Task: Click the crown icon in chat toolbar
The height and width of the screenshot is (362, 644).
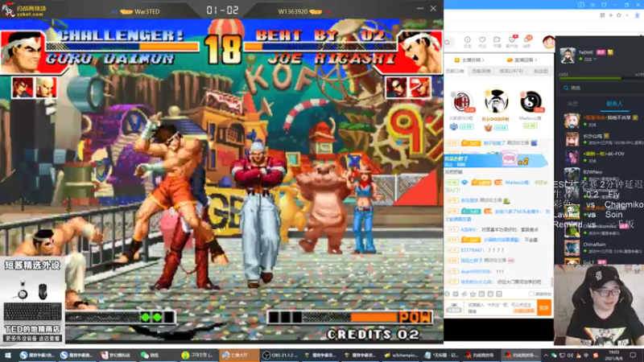Action: click(x=473, y=294)
